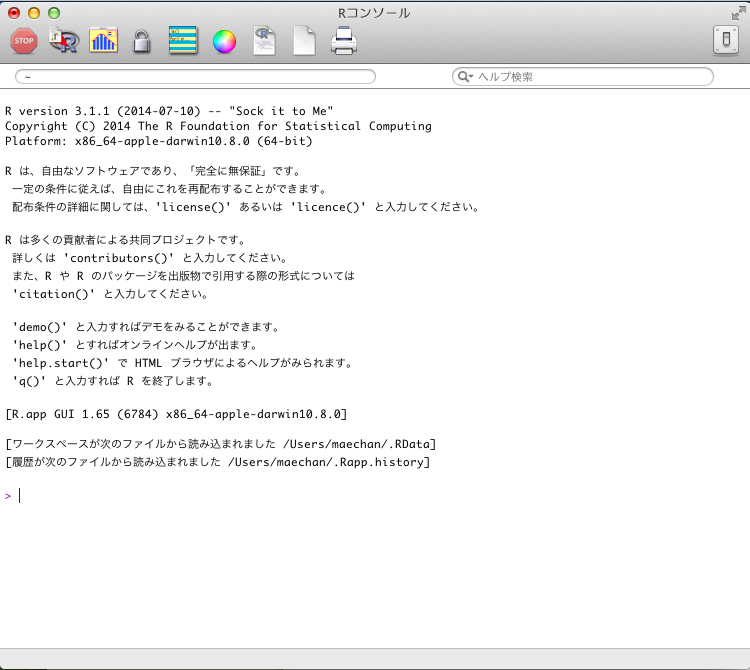Click the padlock authentication icon
This screenshot has width=750, height=670.
coord(142,41)
